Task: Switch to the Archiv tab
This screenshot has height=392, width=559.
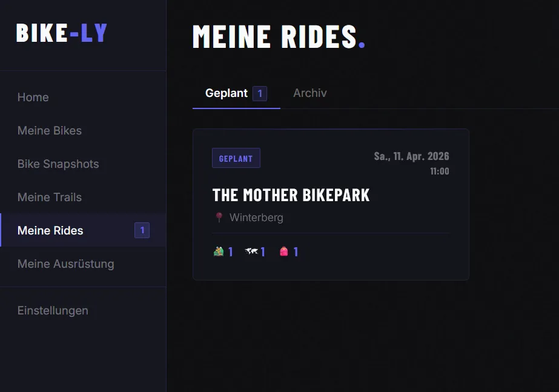Action: (x=309, y=93)
